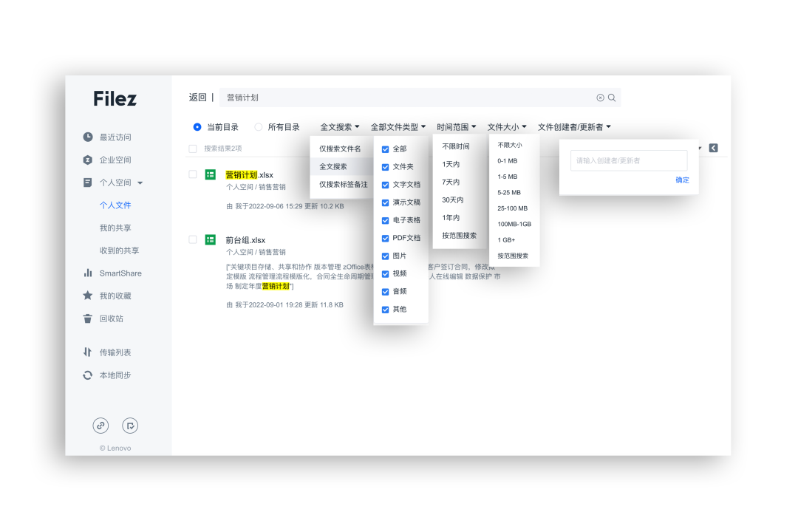Click the 请输入创建者/更新者 input field
The width and height of the screenshot is (798, 532).
[x=629, y=160]
